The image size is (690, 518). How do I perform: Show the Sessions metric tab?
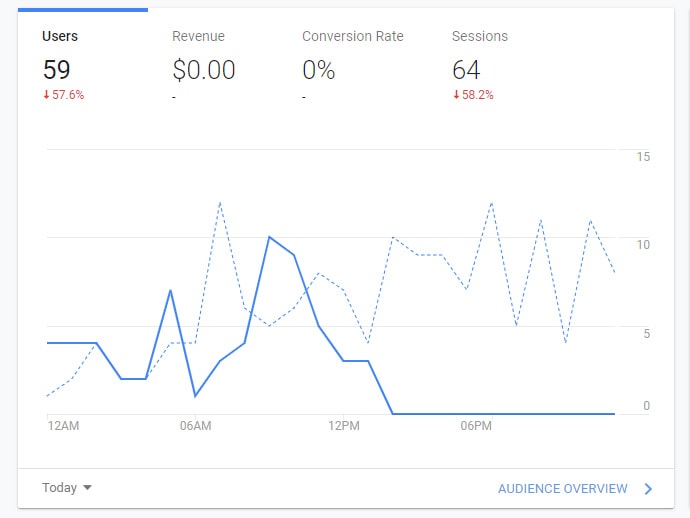(480, 36)
